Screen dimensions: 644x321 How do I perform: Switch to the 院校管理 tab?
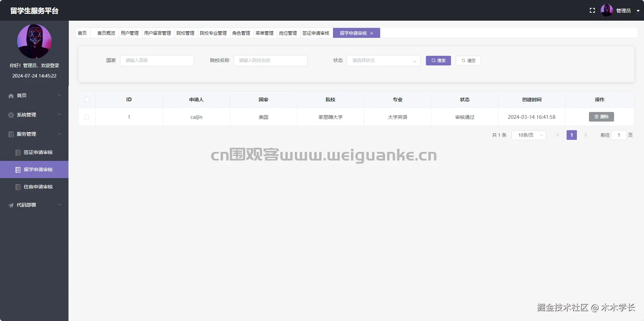tap(185, 33)
